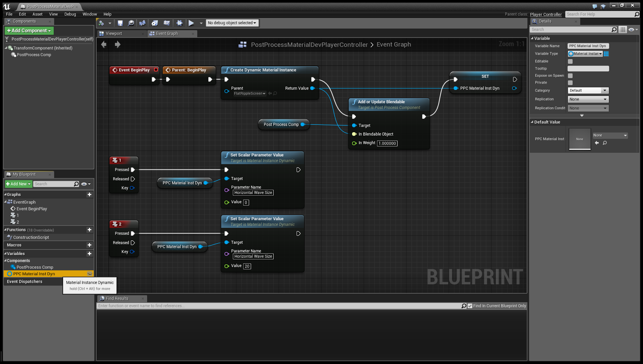
Task: Open the No debug object selected dropdown
Action: pyautogui.click(x=232, y=23)
